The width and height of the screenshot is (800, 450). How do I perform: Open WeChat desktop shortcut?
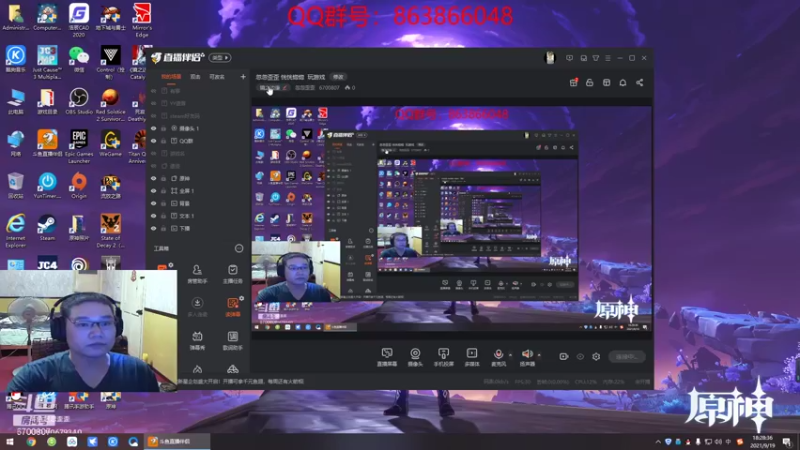tap(79, 59)
